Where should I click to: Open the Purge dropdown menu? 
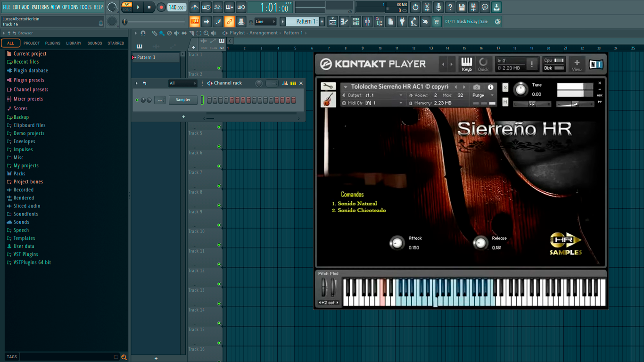pyautogui.click(x=483, y=95)
